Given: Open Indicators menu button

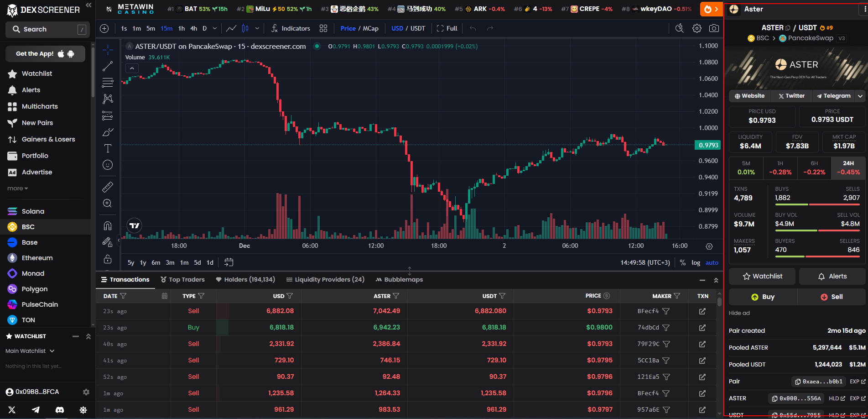Looking at the screenshot, I should 291,28.
